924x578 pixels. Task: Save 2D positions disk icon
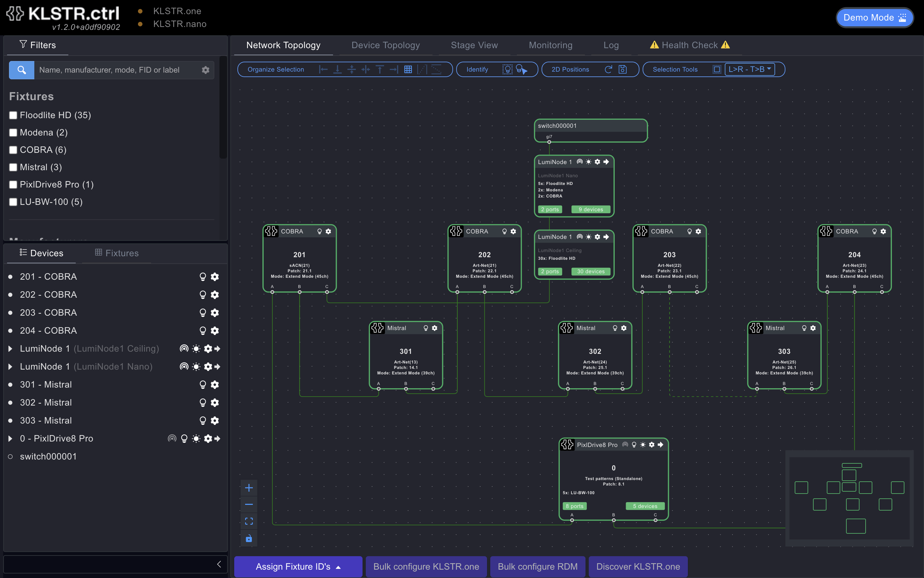point(623,69)
